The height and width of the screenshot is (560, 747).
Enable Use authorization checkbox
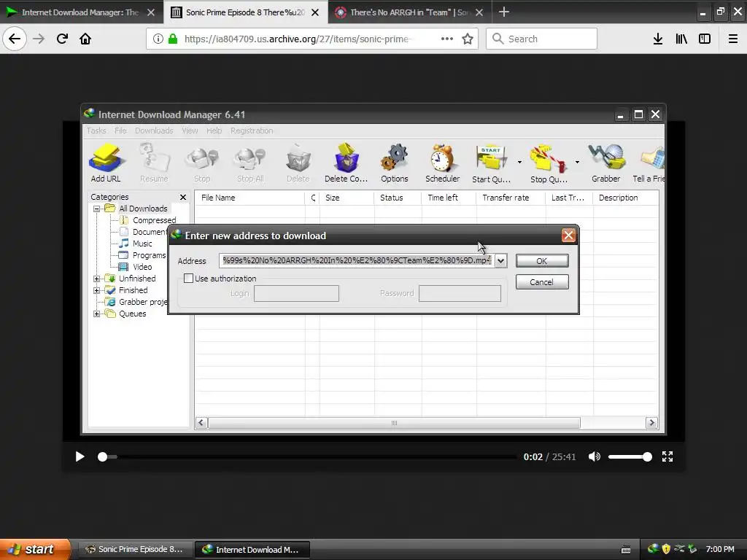pyautogui.click(x=189, y=278)
